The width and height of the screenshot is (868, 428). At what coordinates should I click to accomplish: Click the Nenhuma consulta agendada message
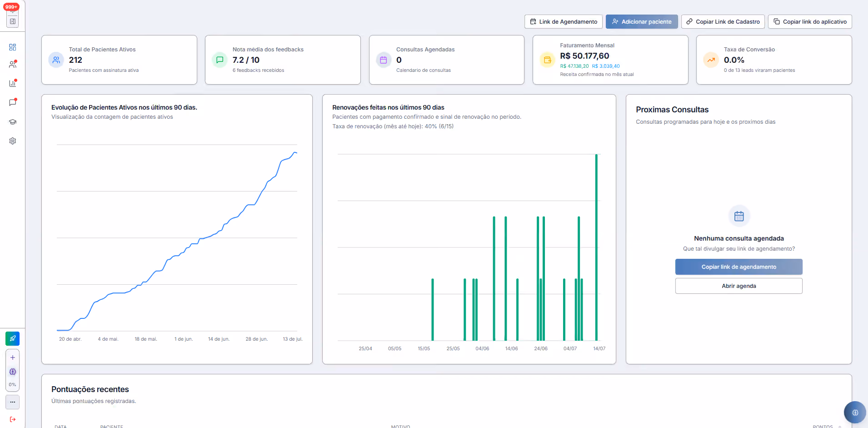[x=739, y=239]
